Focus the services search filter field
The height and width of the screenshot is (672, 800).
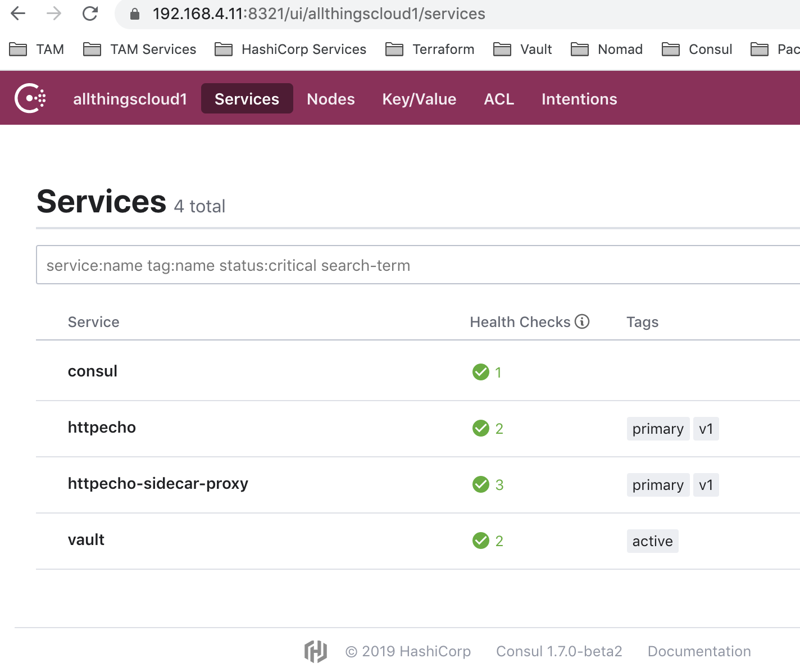coord(418,265)
